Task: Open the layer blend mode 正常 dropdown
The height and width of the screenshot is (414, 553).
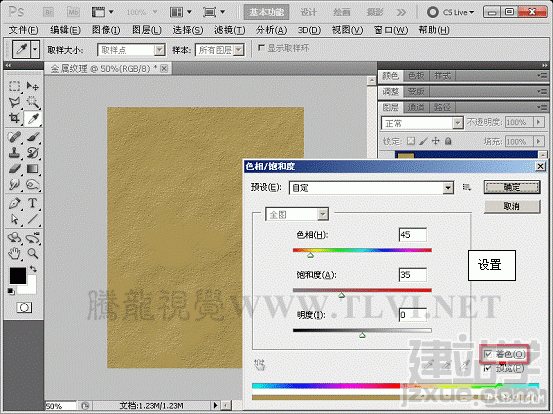Action: coord(422,123)
